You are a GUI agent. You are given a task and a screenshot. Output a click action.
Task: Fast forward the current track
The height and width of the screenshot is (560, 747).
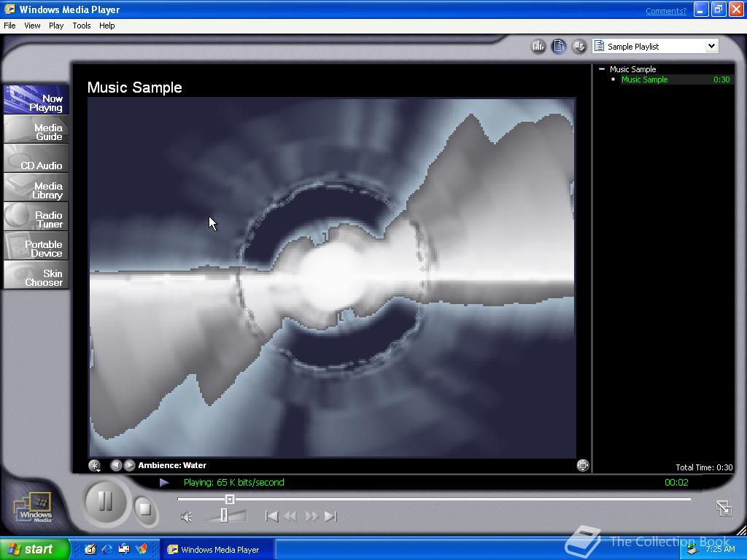click(x=311, y=516)
